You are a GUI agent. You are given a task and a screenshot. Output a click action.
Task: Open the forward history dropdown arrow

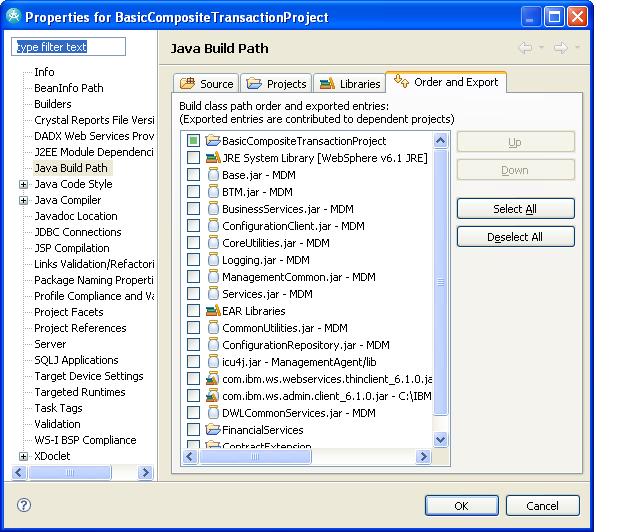point(577,47)
